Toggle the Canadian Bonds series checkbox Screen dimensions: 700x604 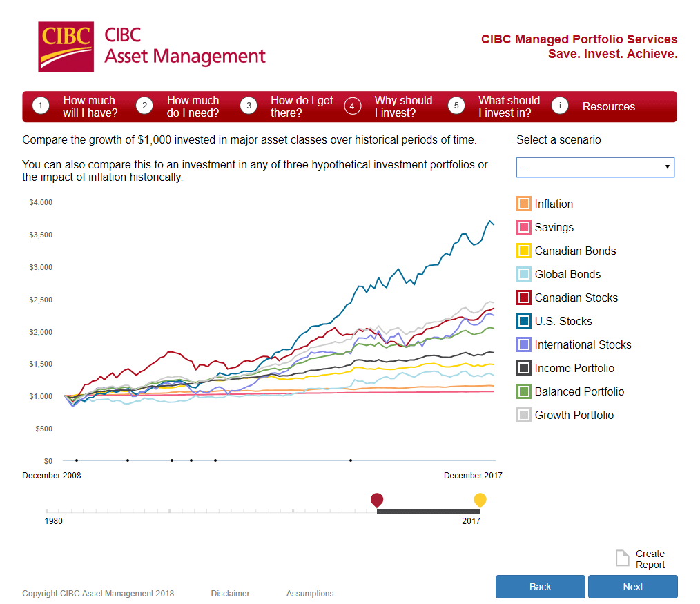click(524, 251)
